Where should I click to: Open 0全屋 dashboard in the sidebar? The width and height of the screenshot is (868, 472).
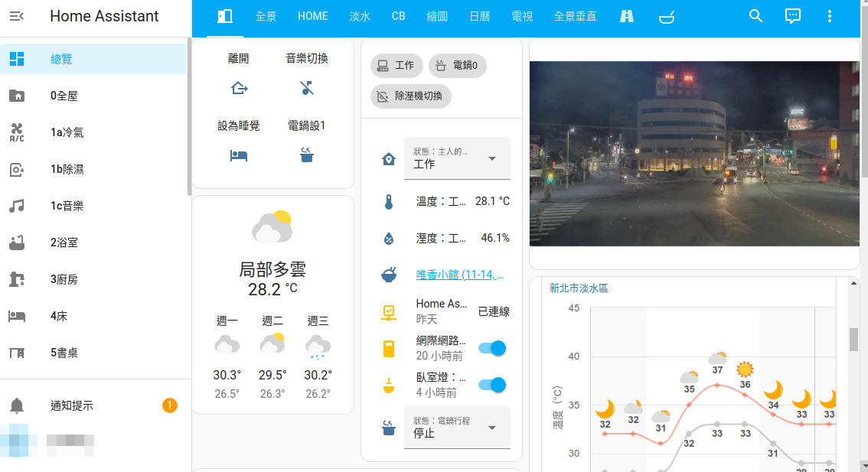93,96
